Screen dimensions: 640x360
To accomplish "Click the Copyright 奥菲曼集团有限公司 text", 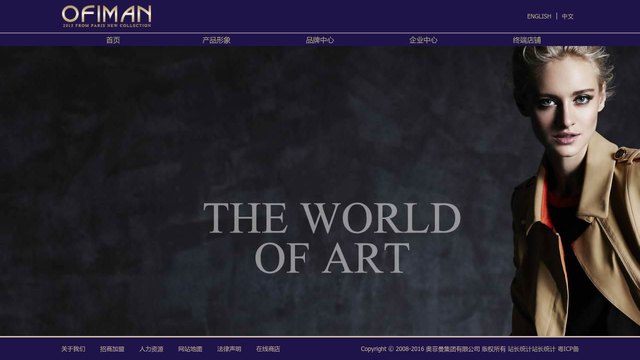I will point(420,349).
